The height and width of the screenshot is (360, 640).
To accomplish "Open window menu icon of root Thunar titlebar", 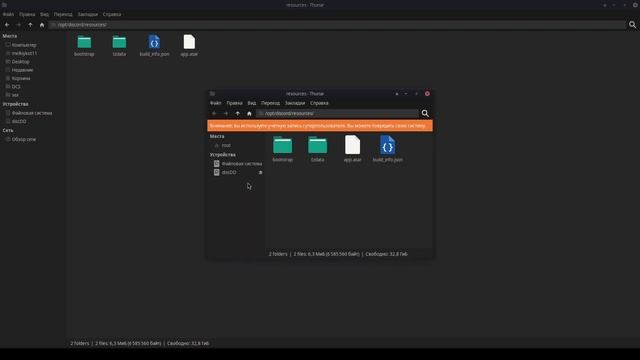I will pos(212,94).
